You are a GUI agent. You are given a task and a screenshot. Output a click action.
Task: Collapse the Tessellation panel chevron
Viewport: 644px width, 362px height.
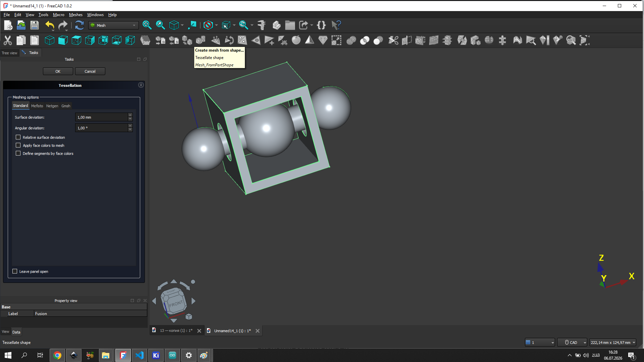(141, 85)
